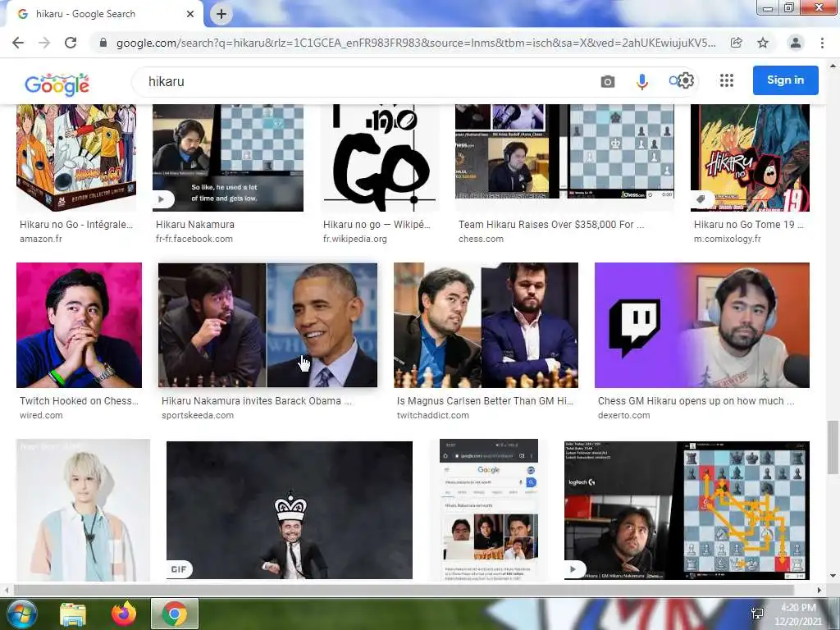840x630 pixels.
Task: Click the twitchaddict.com source link
Action: [x=433, y=415]
